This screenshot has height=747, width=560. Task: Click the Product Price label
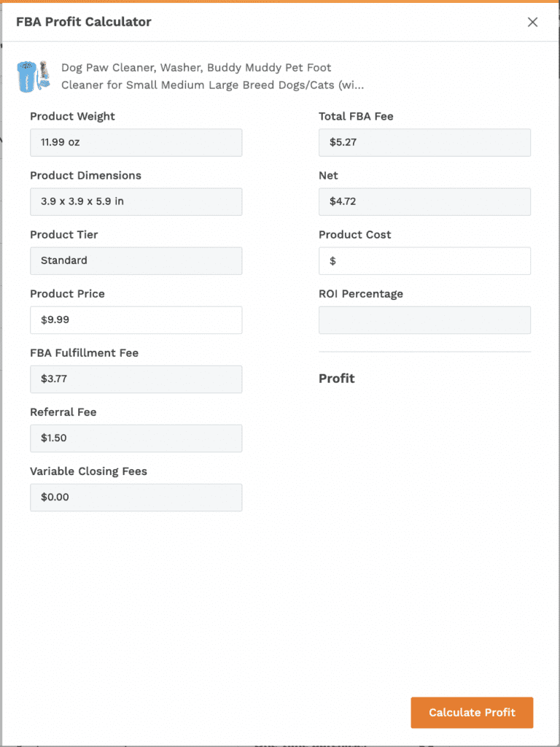pos(67,294)
